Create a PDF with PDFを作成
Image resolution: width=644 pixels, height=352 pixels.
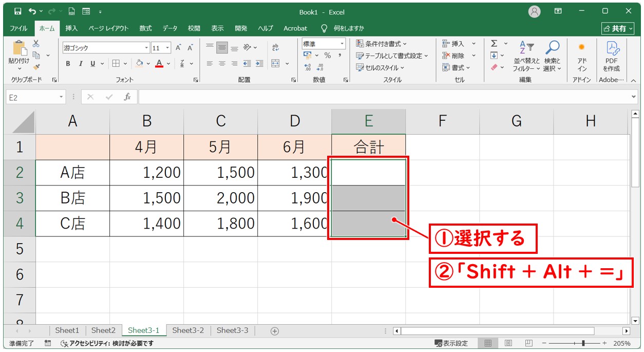[611, 57]
